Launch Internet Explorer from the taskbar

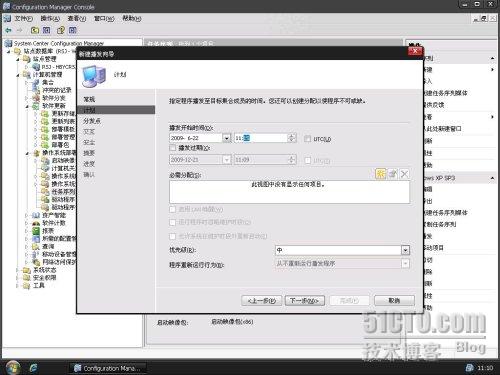click(33, 368)
